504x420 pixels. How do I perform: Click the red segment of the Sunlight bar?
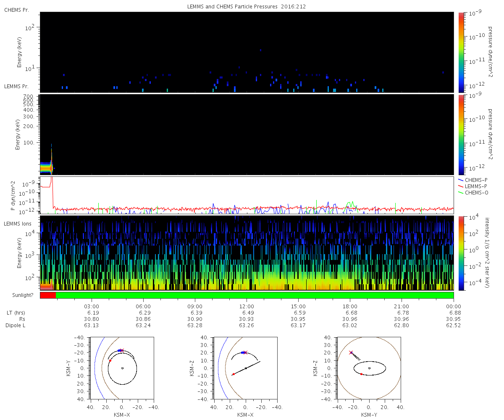tap(48, 295)
